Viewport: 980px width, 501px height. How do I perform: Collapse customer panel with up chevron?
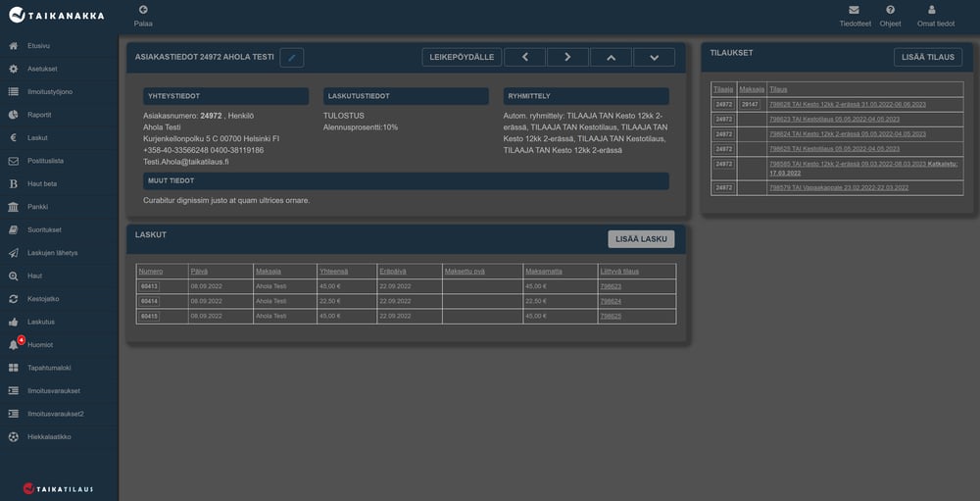pos(611,57)
